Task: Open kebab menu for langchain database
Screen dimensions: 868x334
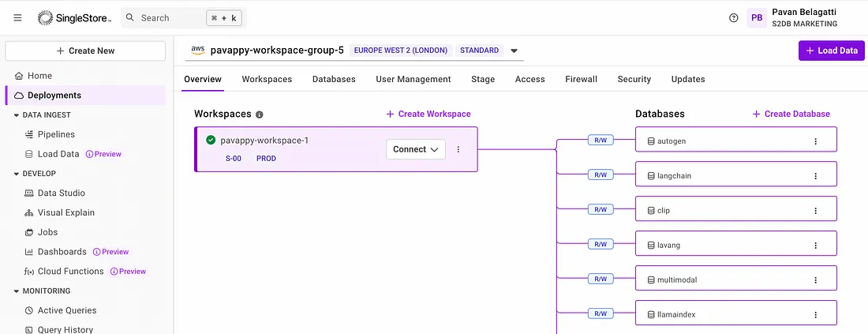Action: (x=815, y=176)
